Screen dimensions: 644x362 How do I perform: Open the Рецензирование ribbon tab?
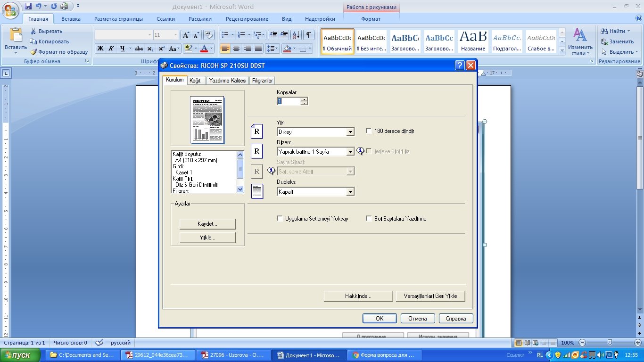(x=247, y=19)
